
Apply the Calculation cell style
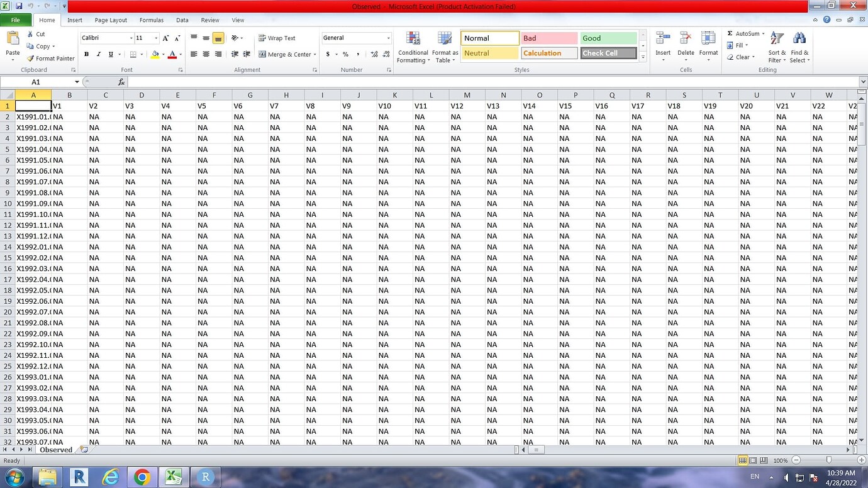pos(549,53)
